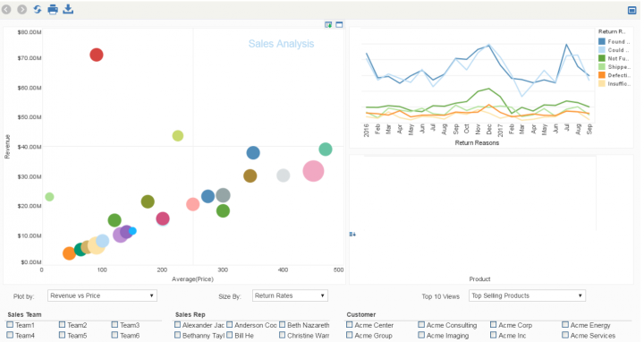Check the Team1 checkbox

pyautogui.click(x=10, y=325)
